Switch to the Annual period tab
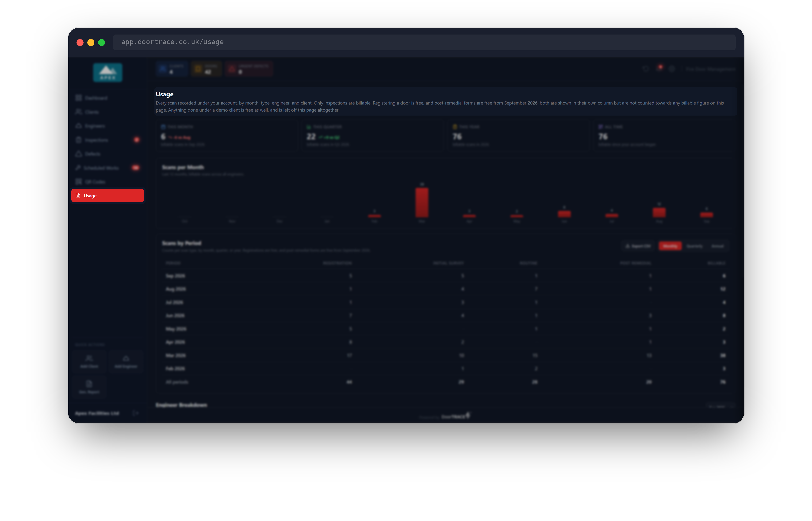Viewport: 812px width, 521px height. [x=717, y=246]
